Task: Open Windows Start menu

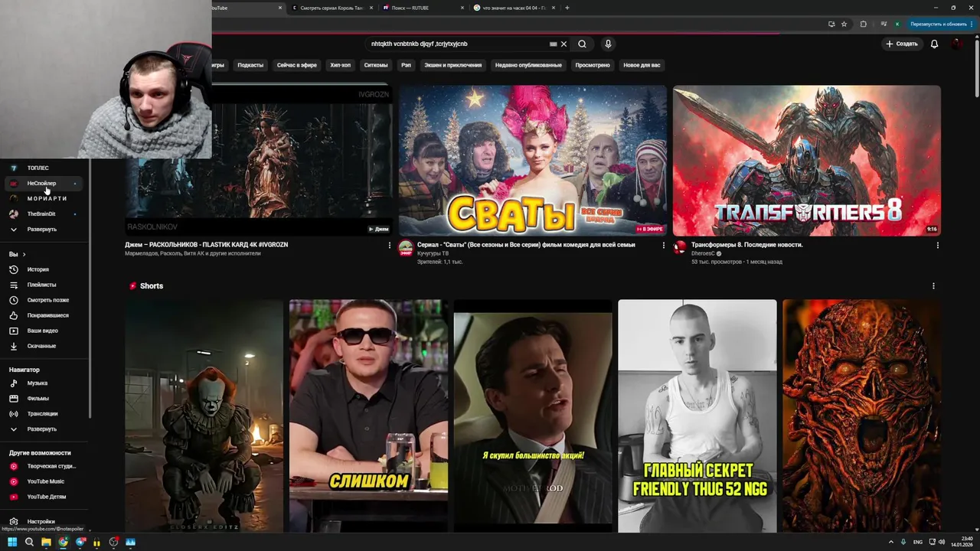Action: click(12, 542)
